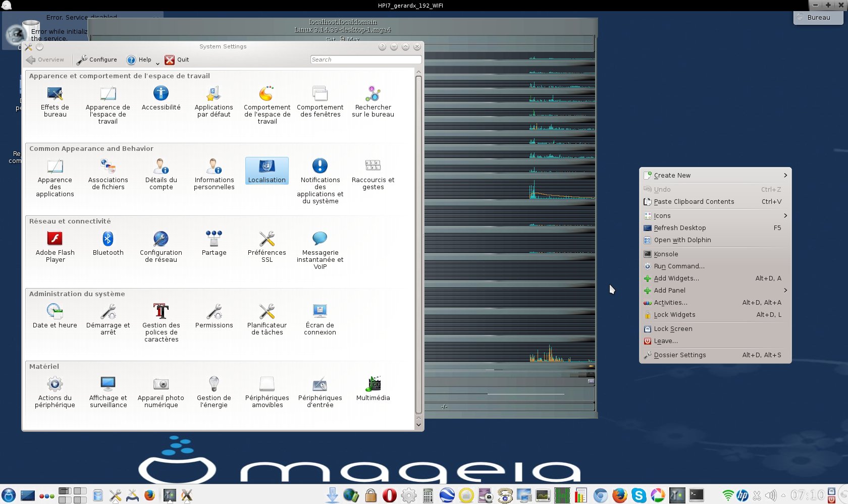Click the Configure toolbar button
The height and width of the screenshot is (504, 848).
[97, 60]
